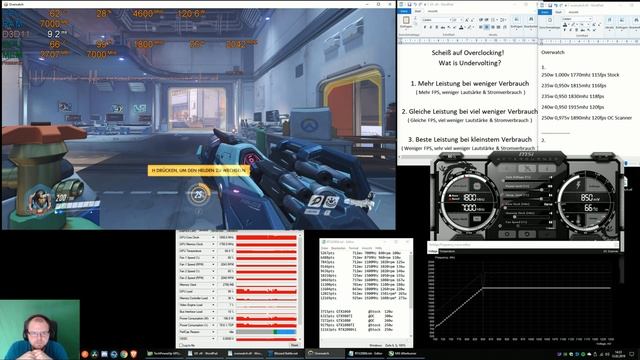Click the settings gear button in MSI Afterburner
The image size is (640, 360).
(507, 234)
